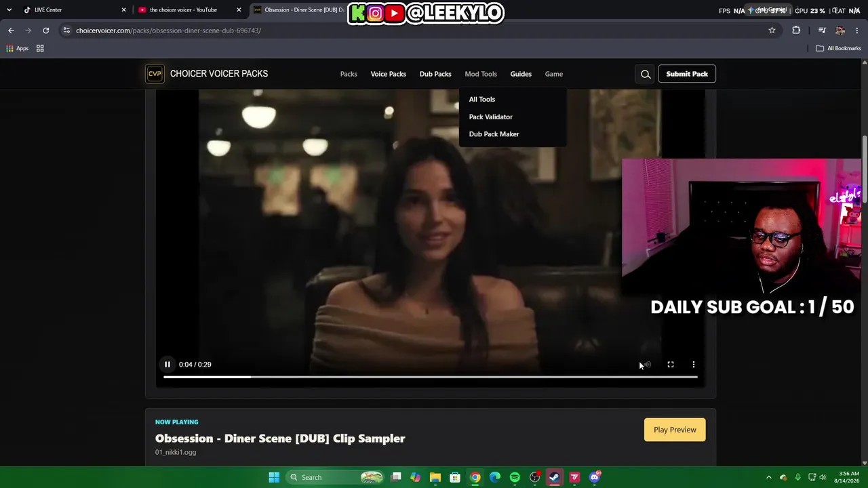Click the file name 01_nikki1.ogg
Screen dimensions: 868x488
pos(176,452)
